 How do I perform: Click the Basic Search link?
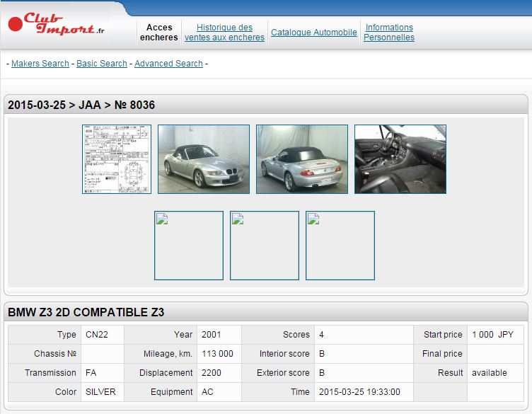point(102,64)
